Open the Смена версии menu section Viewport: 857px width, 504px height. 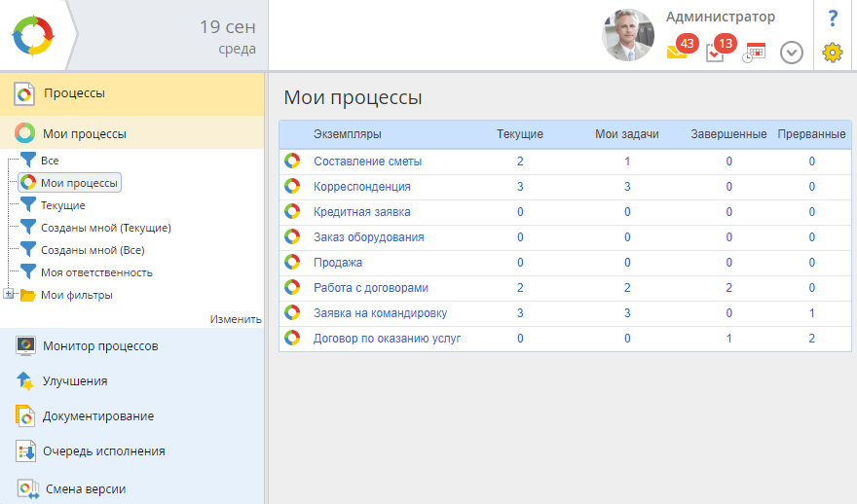pyautogui.click(x=86, y=489)
